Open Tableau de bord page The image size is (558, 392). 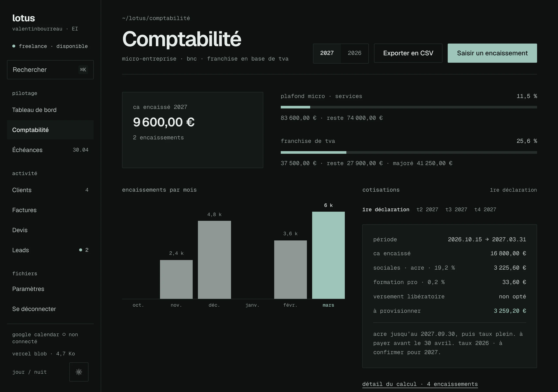point(50,110)
